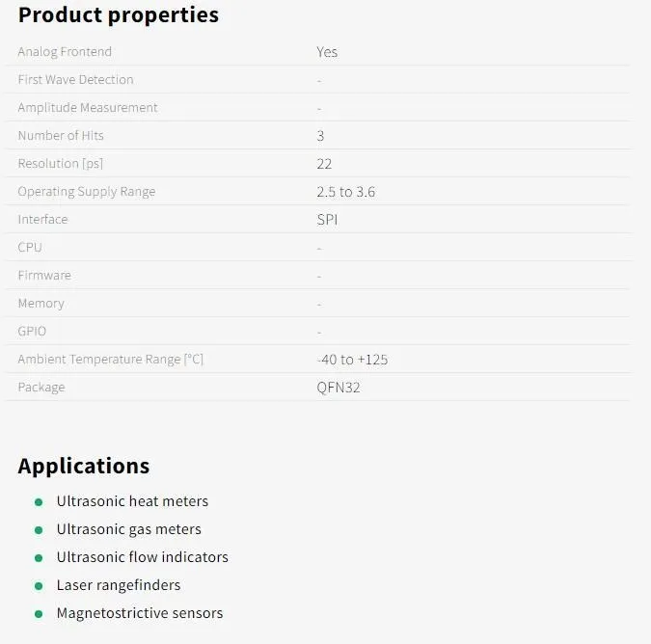Viewport: 651px width, 644px height.
Task: Click the First Wave Detection label
Action: point(75,80)
